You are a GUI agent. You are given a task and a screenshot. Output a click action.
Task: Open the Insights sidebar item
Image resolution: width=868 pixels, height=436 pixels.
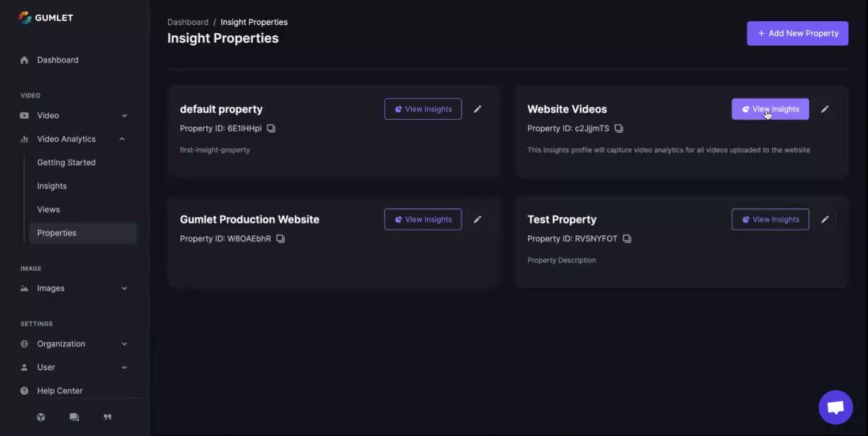pos(52,186)
